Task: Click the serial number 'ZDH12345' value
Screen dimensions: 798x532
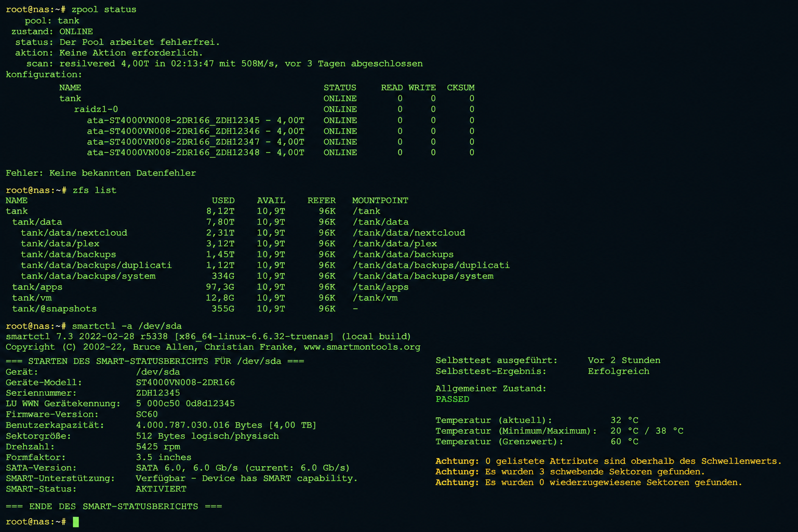Action: tap(158, 393)
